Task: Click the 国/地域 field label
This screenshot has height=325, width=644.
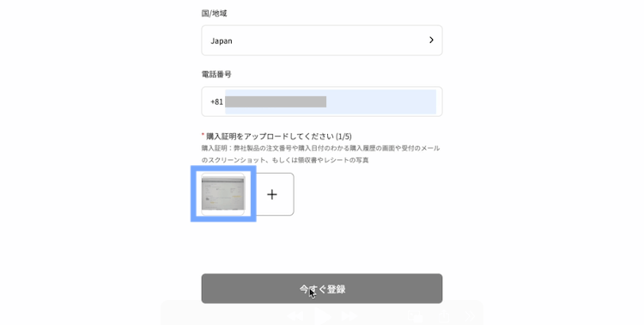Action: 214,13
